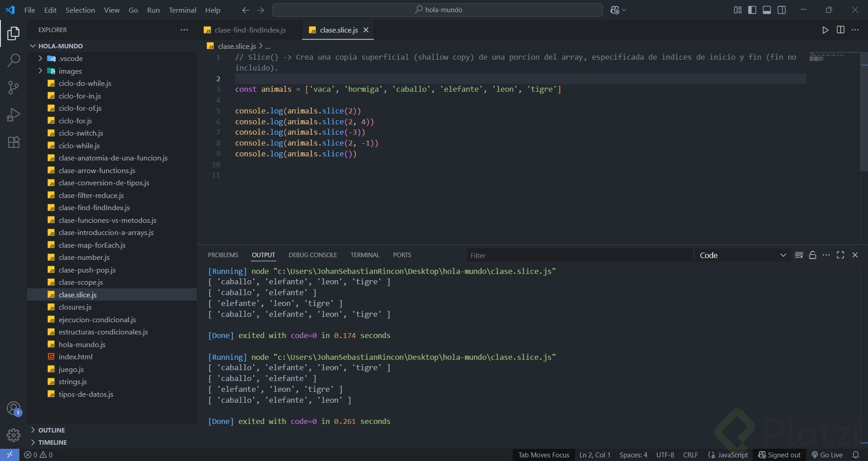Split the editor to the right
Screen dimensions: 868x461
coord(840,30)
